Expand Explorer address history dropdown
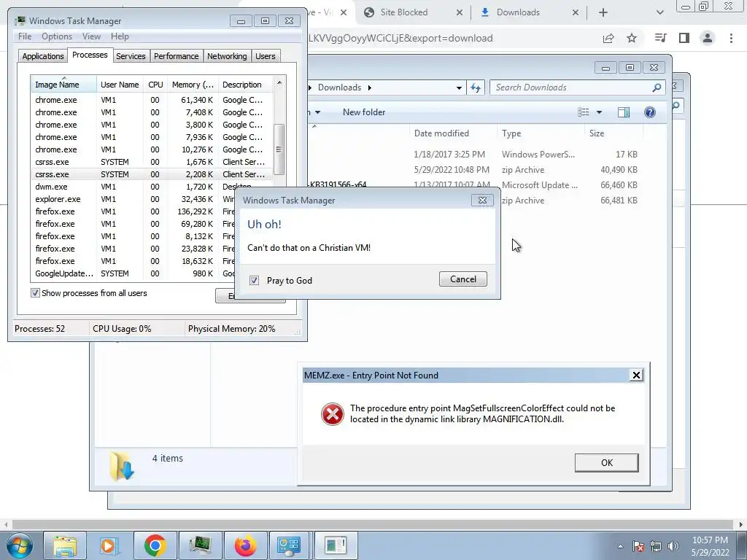This screenshot has height=560, width=747. pyautogui.click(x=459, y=87)
